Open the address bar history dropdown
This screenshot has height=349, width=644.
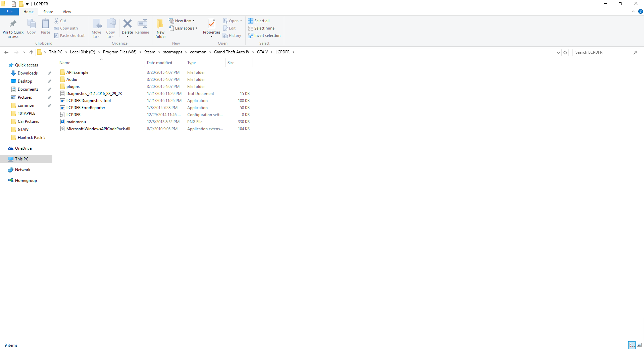558,52
